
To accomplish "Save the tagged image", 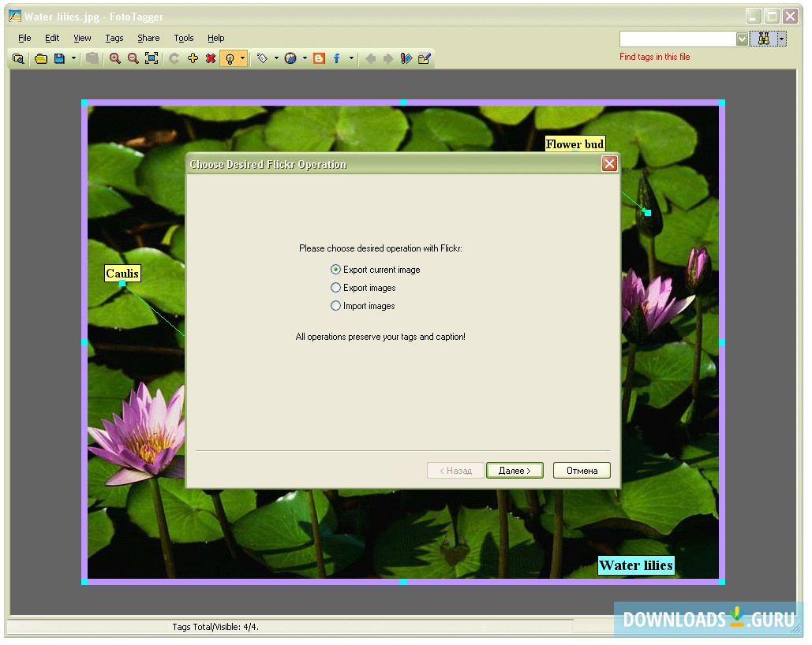I will pos(58,58).
